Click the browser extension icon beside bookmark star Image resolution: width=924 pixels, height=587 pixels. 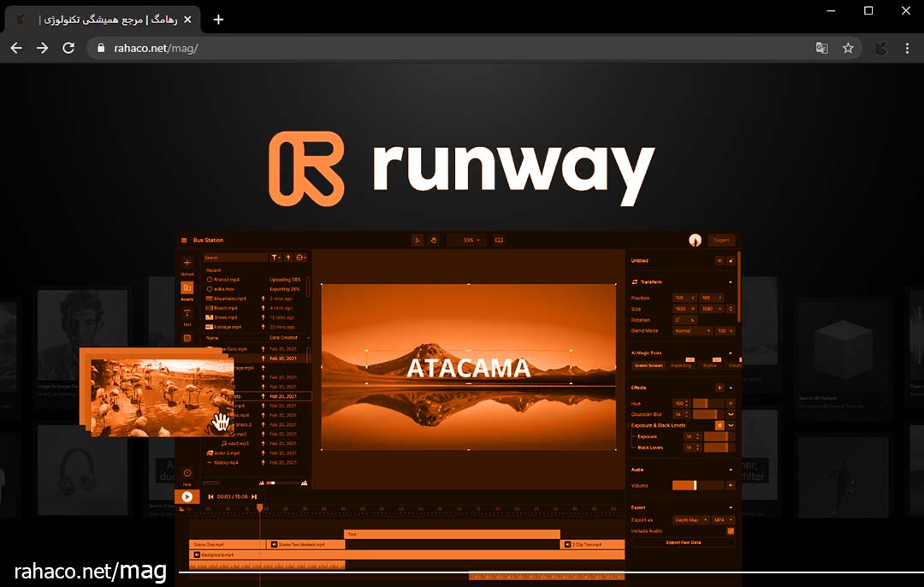pyautogui.click(x=881, y=48)
